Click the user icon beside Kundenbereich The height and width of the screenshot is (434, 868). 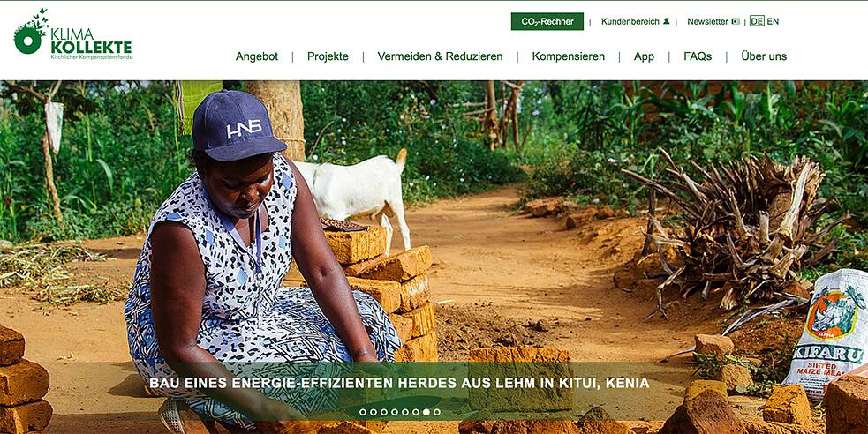(667, 21)
